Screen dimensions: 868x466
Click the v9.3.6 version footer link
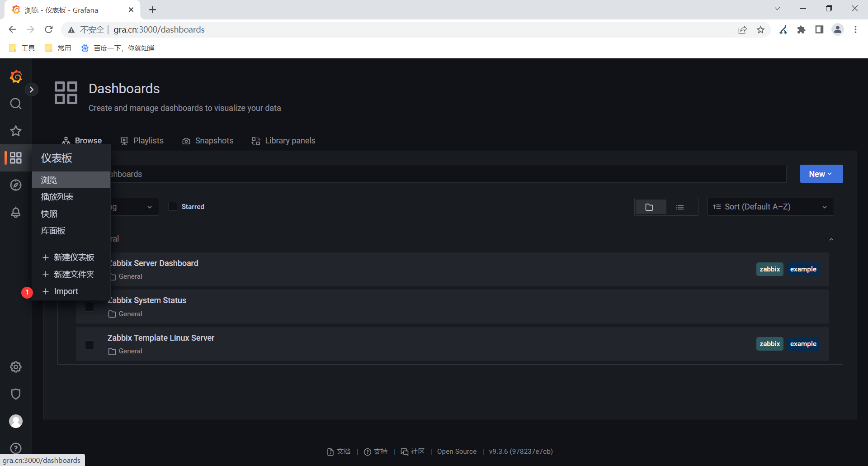[521, 452]
